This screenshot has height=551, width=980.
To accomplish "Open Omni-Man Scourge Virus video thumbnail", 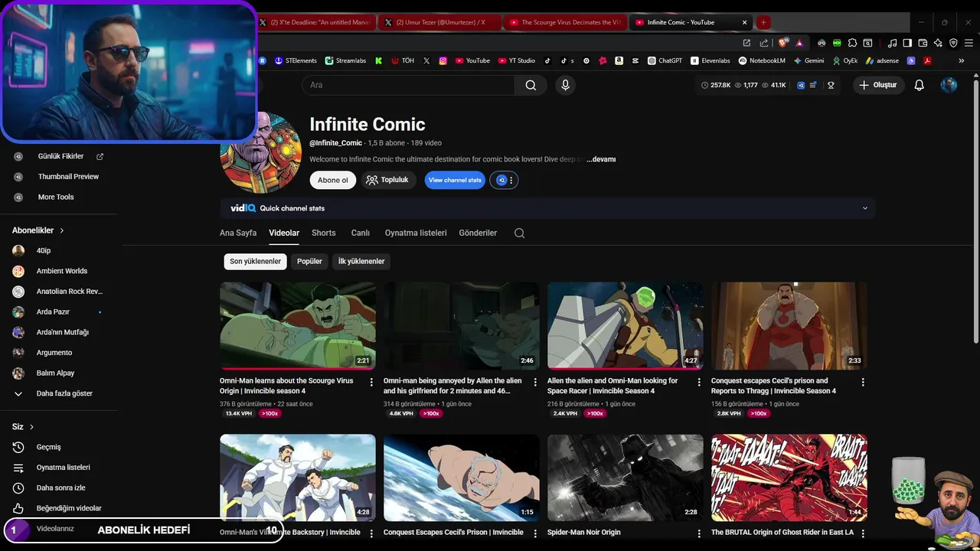I will coord(298,326).
